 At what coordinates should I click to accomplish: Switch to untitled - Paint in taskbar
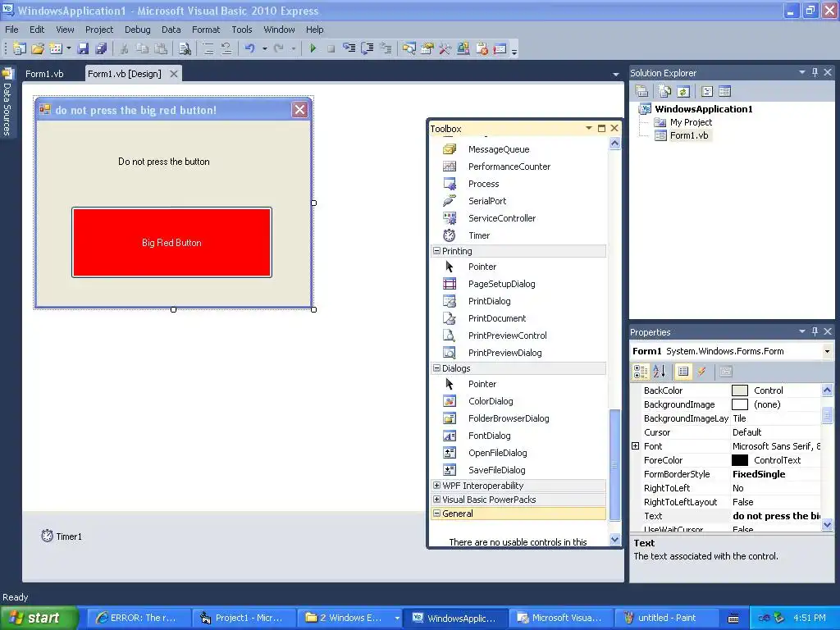coord(668,618)
